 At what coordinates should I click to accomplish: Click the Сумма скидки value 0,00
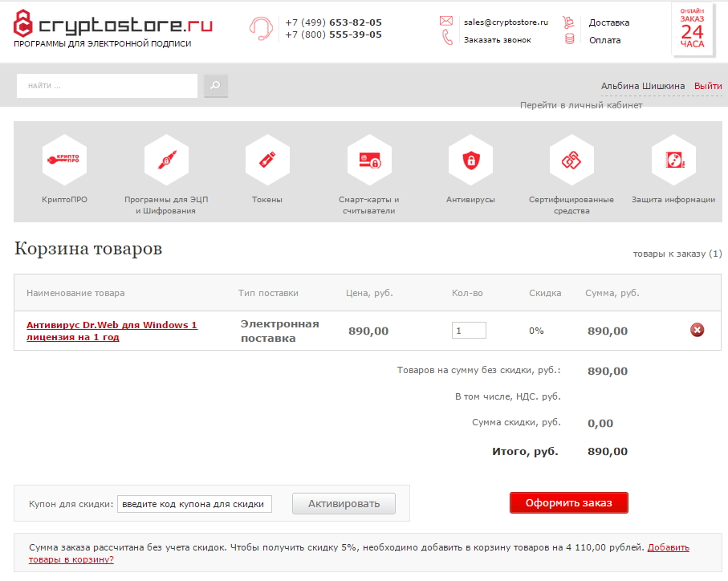pos(600,423)
